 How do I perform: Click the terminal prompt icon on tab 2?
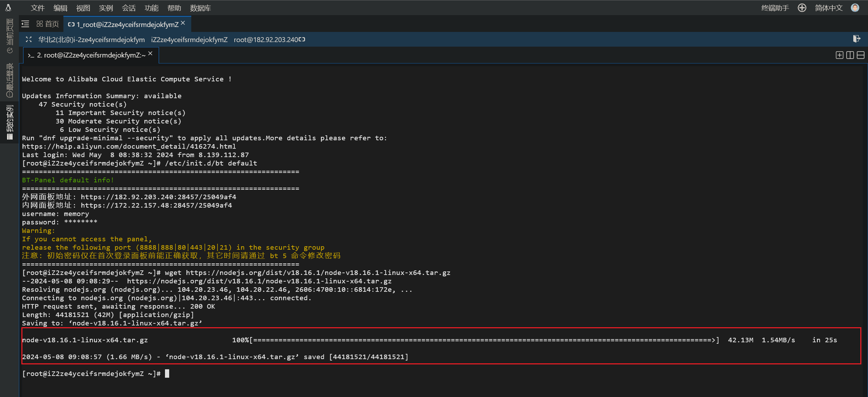pos(31,55)
